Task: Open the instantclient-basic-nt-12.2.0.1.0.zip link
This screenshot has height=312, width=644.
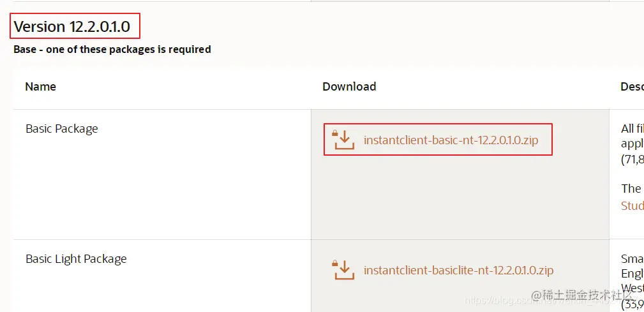Action: click(451, 140)
